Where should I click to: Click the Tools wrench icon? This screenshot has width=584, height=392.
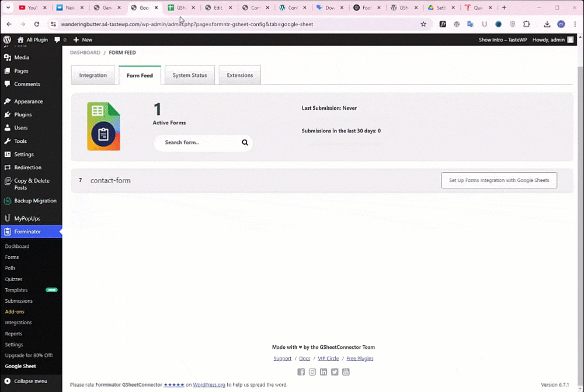tap(8, 141)
